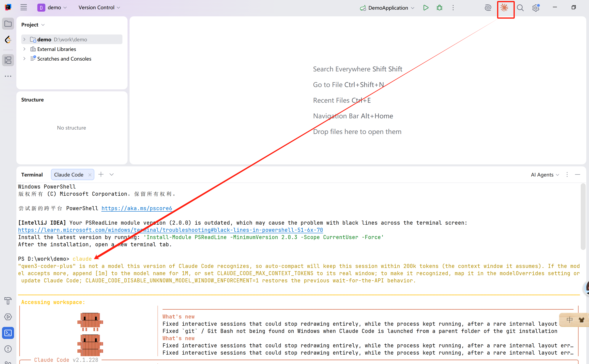Click the first "What's new" heading

(x=179, y=317)
